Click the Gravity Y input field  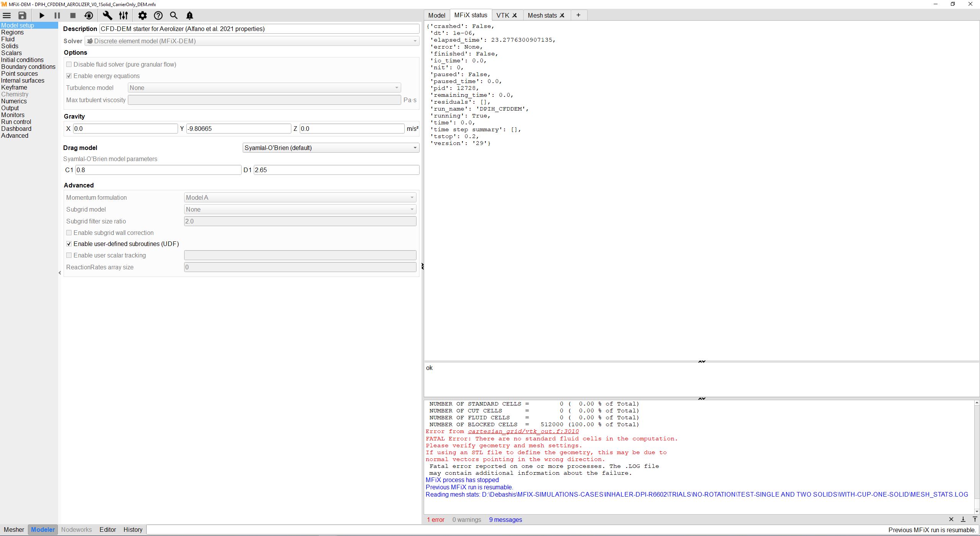click(x=238, y=129)
